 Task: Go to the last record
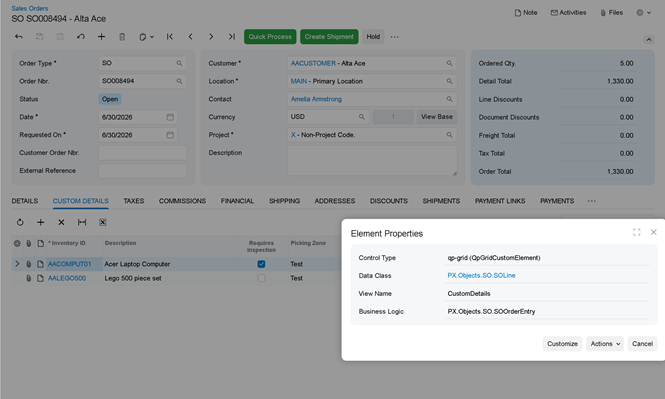(232, 37)
